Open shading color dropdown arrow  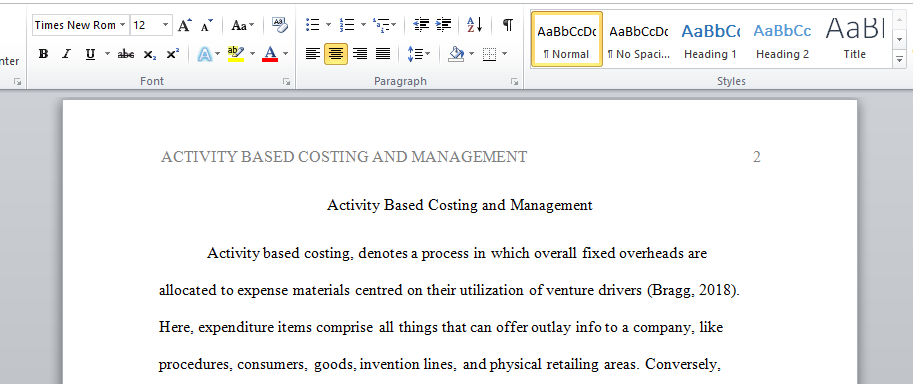pyautogui.click(x=471, y=54)
